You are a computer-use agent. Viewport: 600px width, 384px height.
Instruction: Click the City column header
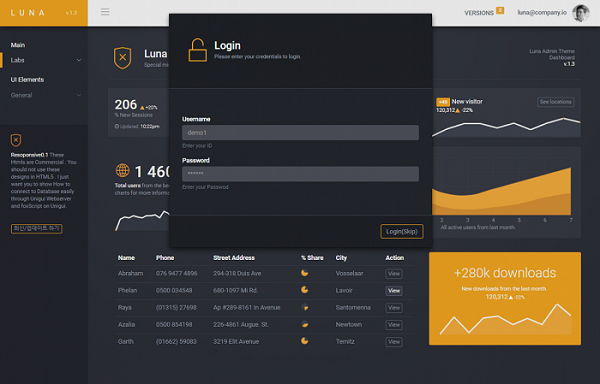click(341, 258)
